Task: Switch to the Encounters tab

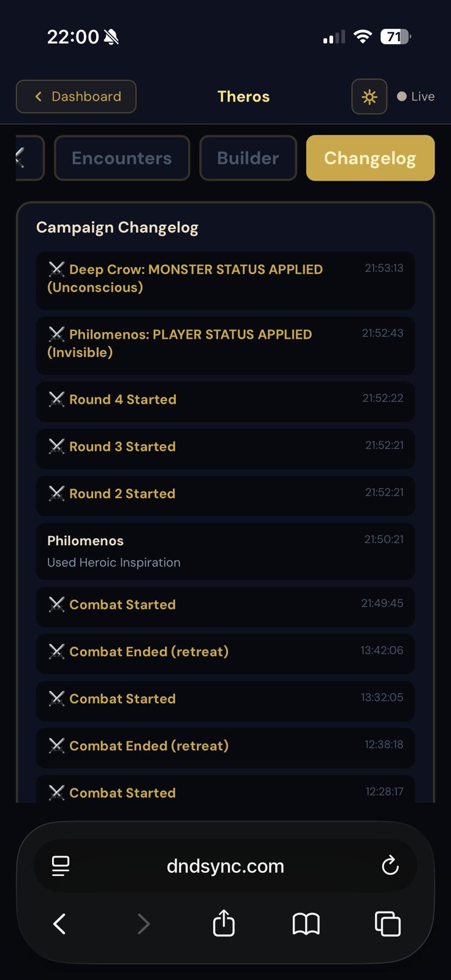Action: (x=121, y=158)
